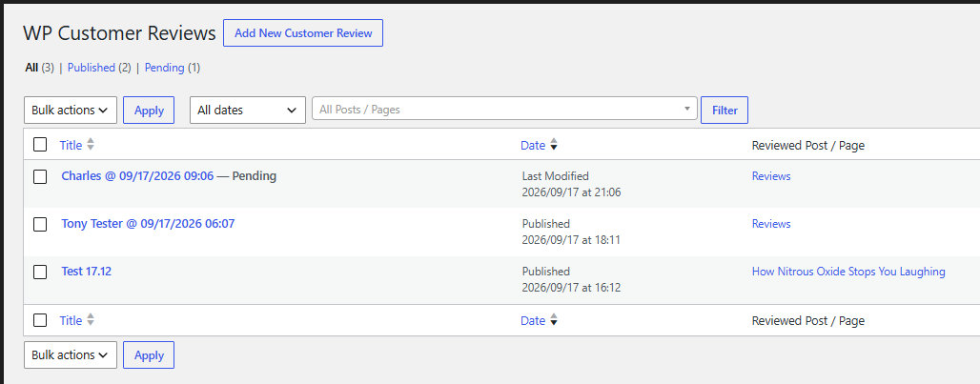Select the Charles review checkbox
The width and height of the screenshot is (980, 384).
click(40, 176)
